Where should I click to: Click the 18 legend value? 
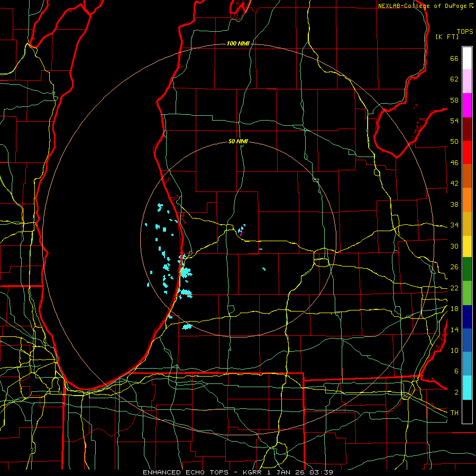(454, 309)
